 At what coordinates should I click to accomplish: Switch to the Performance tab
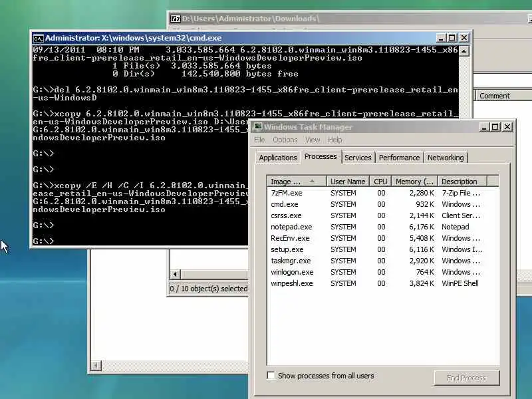point(400,158)
